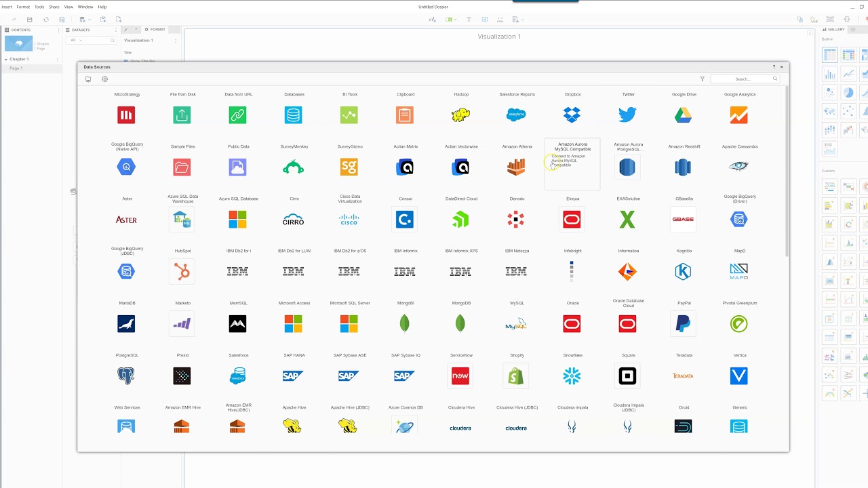Select the Apache Hive bee icon
This screenshot has height=488, width=868.
(x=293, y=426)
